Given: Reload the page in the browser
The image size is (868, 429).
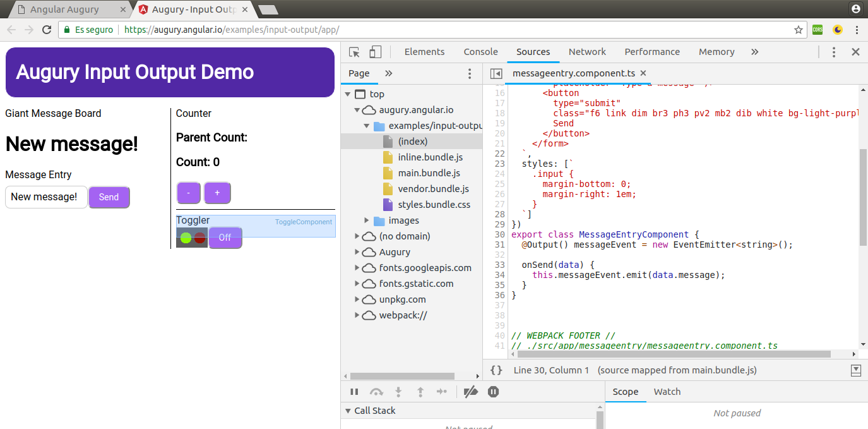Looking at the screenshot, I should coord(46,30).
